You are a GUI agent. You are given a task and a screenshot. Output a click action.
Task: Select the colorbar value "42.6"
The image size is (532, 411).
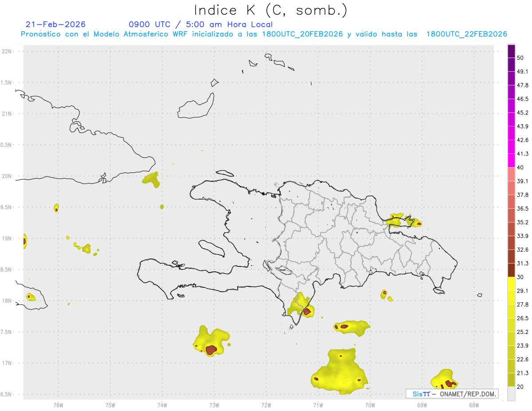click(523, 140)
